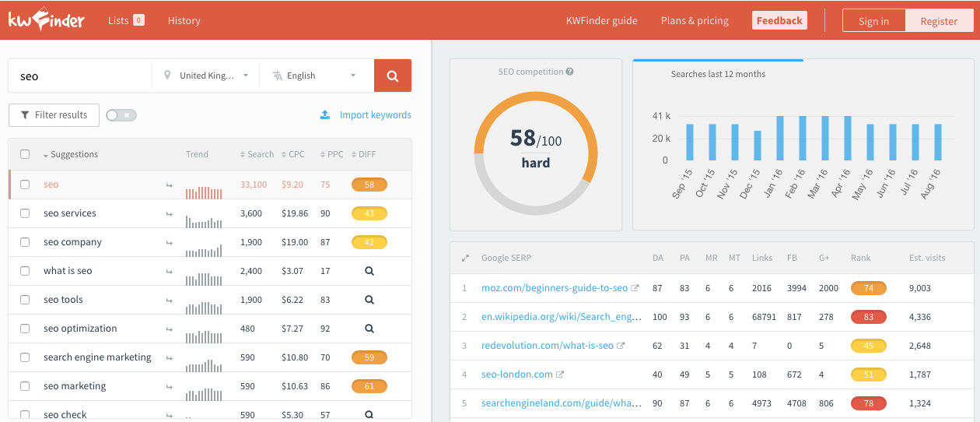Click the Import keywords upload icon
The height and width of the screenshot is (422, 980).
point(325,114)
